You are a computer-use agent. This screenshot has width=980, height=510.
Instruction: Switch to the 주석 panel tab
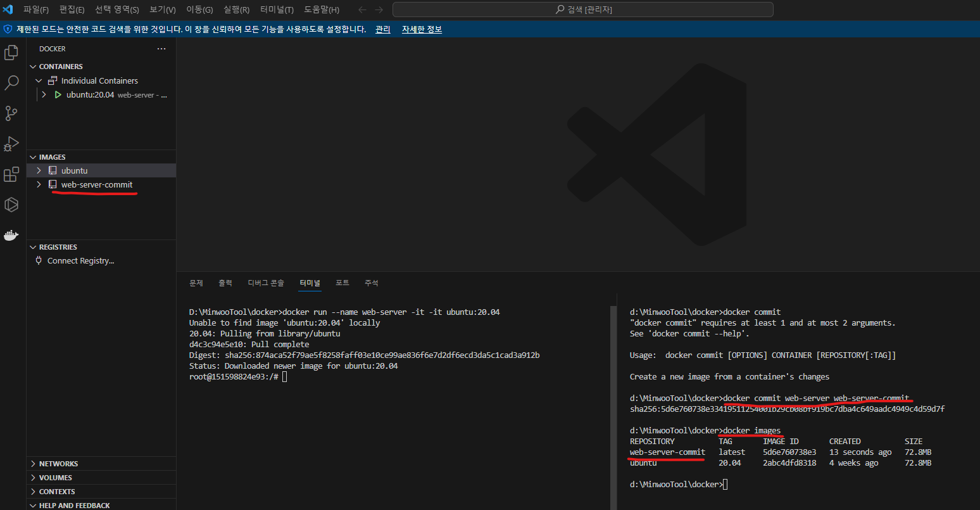pyautogui.click(x=372, y=283)
